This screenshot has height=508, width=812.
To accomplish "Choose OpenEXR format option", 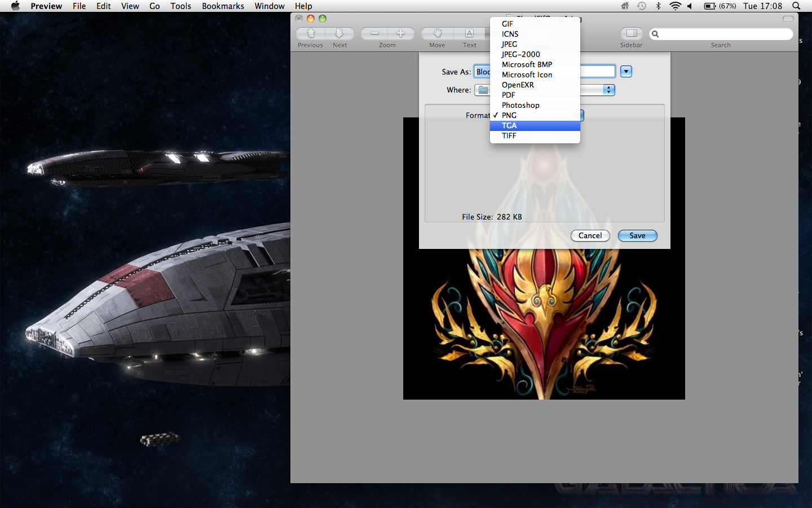I will pyautogui.click(x=535, y=85).
